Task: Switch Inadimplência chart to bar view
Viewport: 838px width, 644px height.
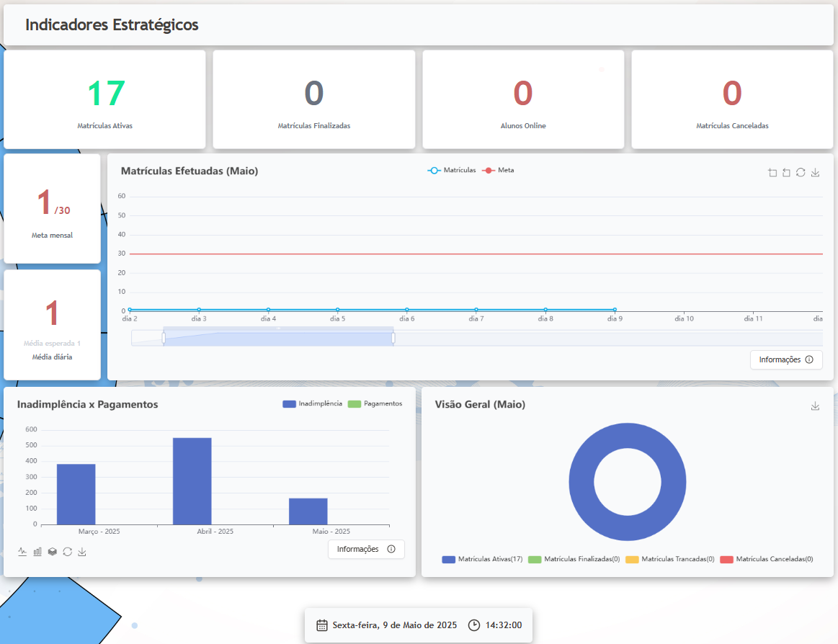Action: click(x=37, y=552)
